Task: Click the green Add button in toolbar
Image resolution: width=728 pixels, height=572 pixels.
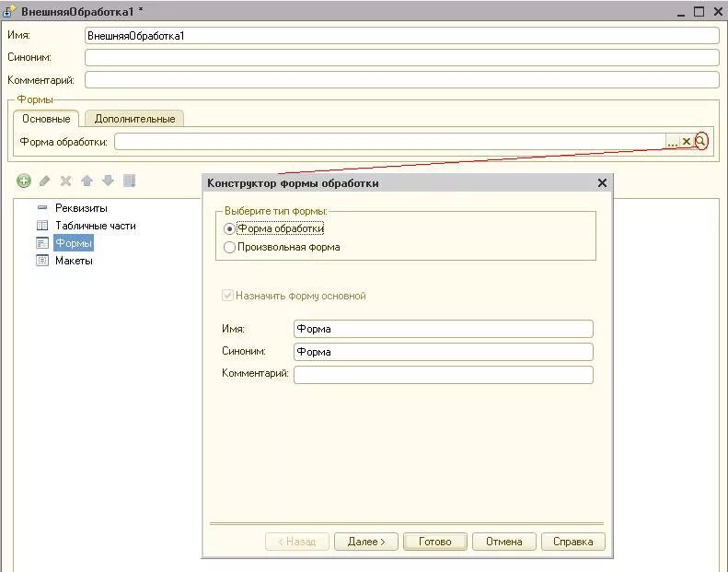Action: pos(24,181)
